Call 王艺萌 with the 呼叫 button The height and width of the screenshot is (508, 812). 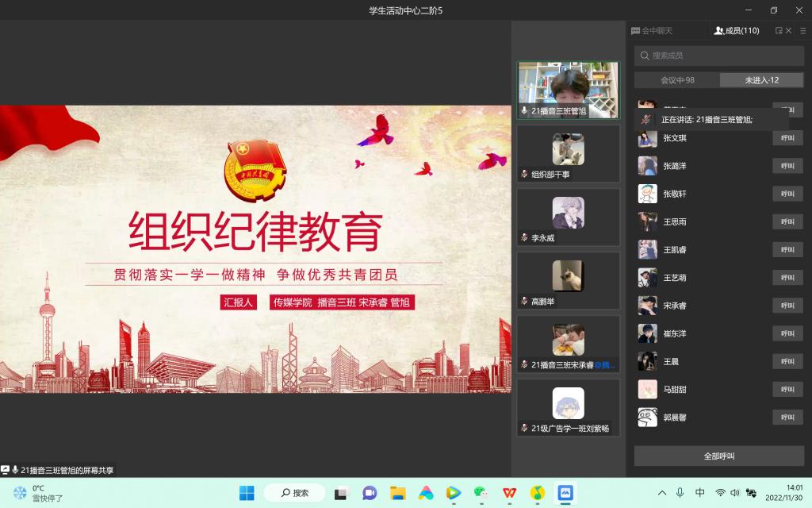[787, 278]
